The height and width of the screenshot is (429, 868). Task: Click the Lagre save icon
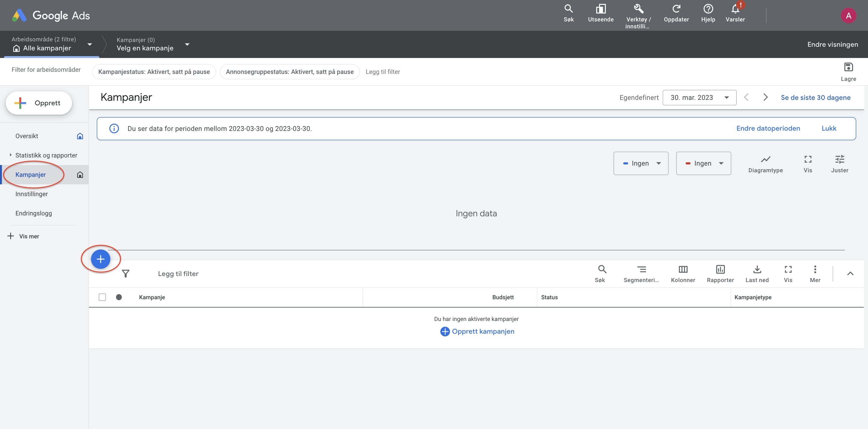[848, 67]
